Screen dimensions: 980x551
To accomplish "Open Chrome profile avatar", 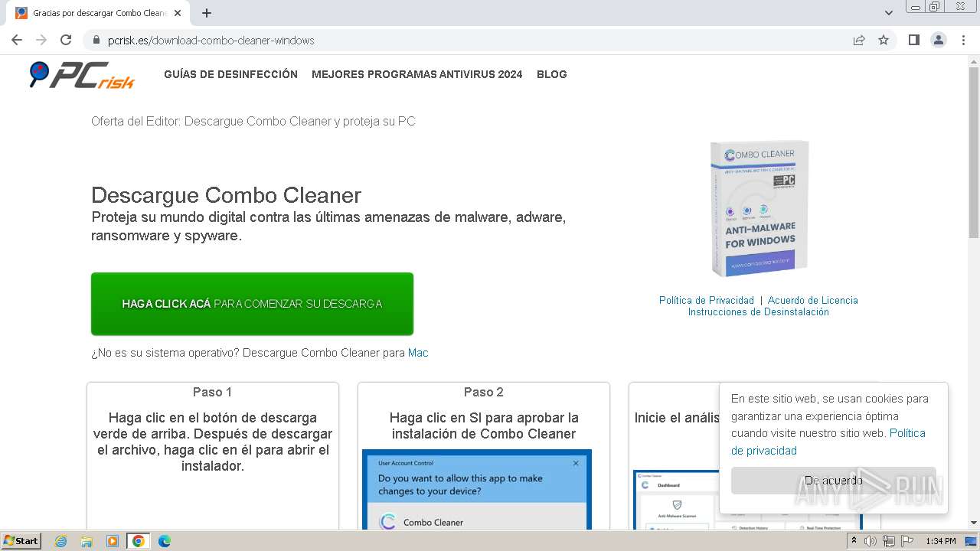I will point(938,40).
